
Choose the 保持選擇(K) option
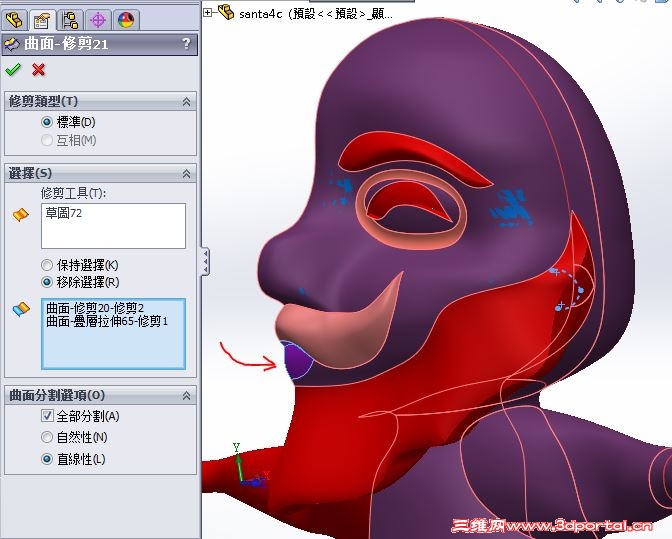click(x=47, y=265)
